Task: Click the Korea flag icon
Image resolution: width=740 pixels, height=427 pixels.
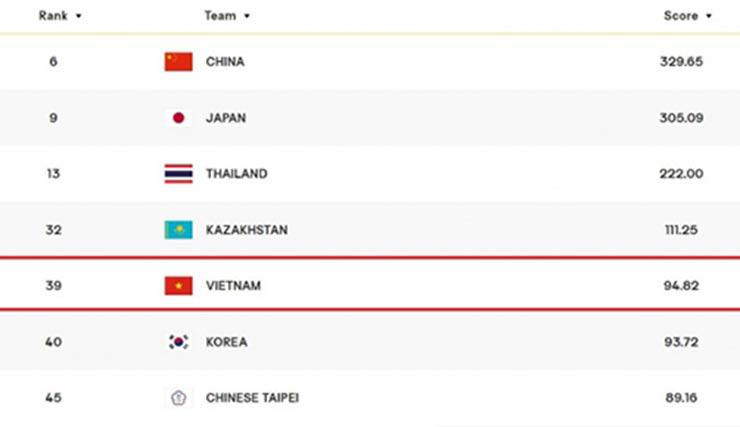Action: point(178,342)
